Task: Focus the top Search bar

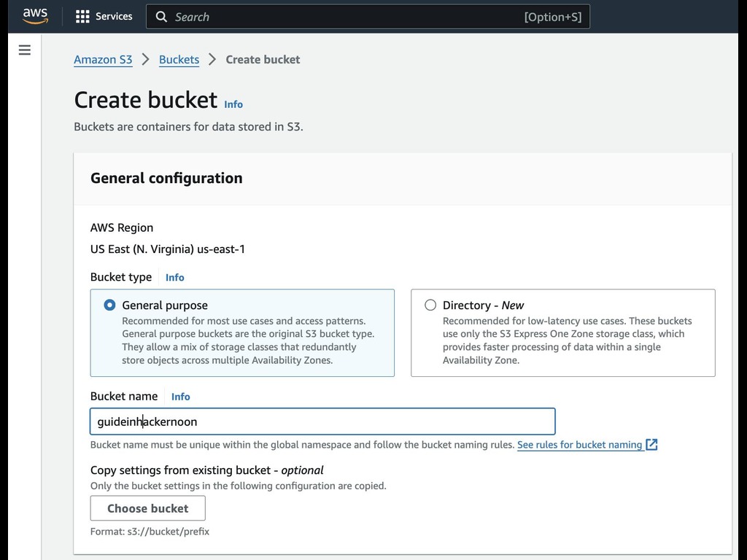Action: [368, 17]
